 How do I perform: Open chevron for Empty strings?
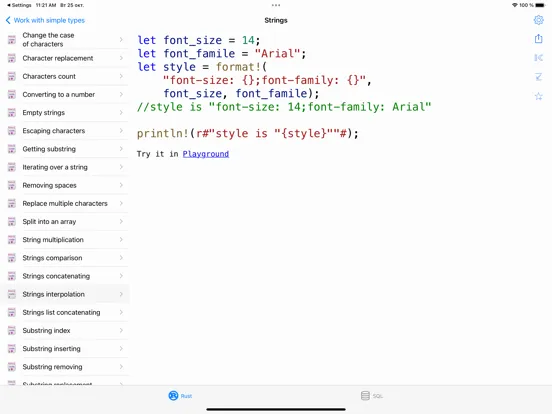[x=121, y=113]
